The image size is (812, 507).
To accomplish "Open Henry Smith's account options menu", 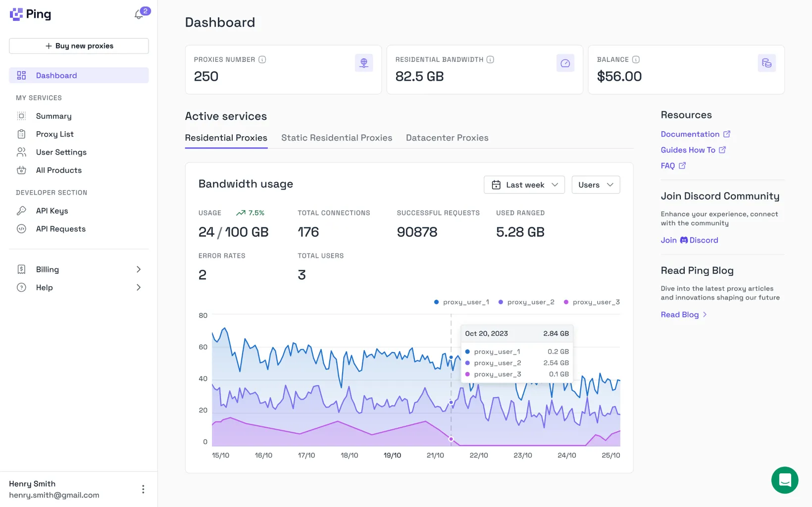I will (x=143, y=489).
